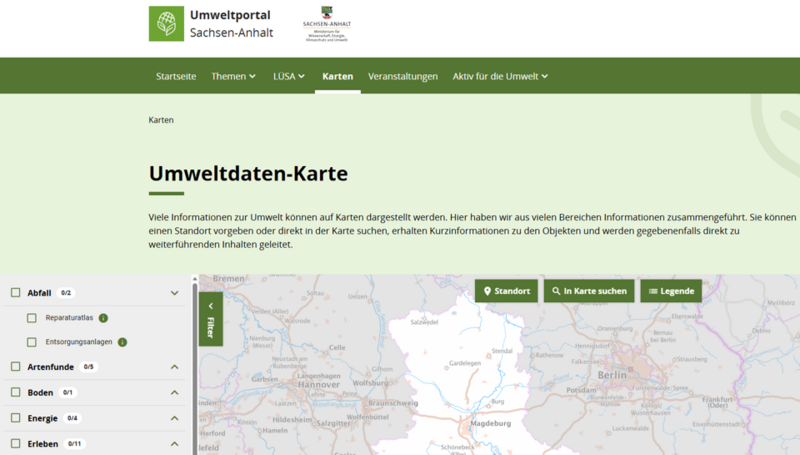800x455 pixels.
Task: Collapse the Abfall group chevron
Action: (174, 293)
